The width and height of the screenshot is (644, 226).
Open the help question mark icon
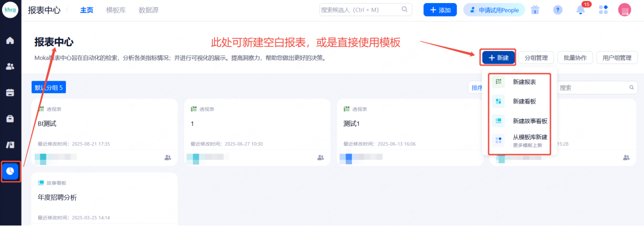[557, 10]
